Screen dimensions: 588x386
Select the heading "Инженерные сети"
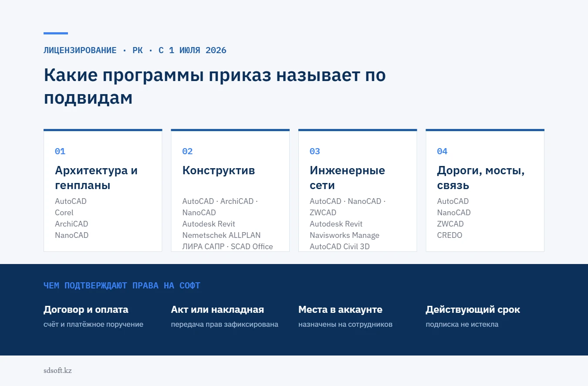pos(347,178)
